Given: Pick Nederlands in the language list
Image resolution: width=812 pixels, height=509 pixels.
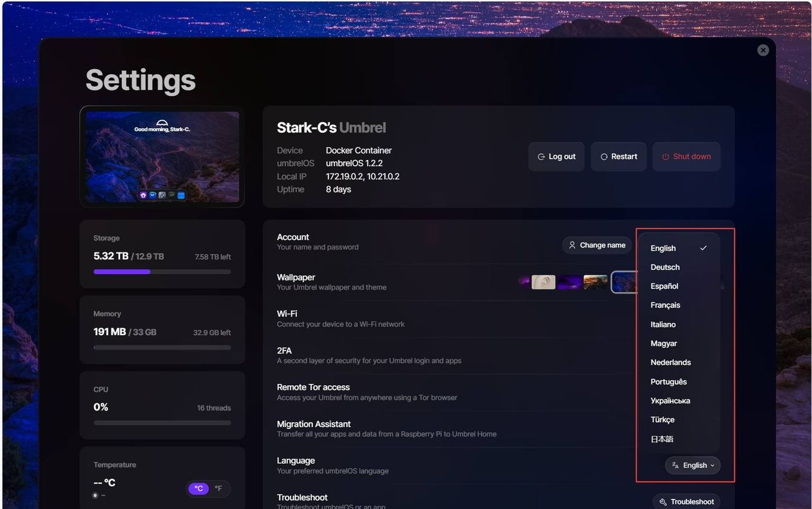Looking at the screenshot, I should [x=678, y=362].
